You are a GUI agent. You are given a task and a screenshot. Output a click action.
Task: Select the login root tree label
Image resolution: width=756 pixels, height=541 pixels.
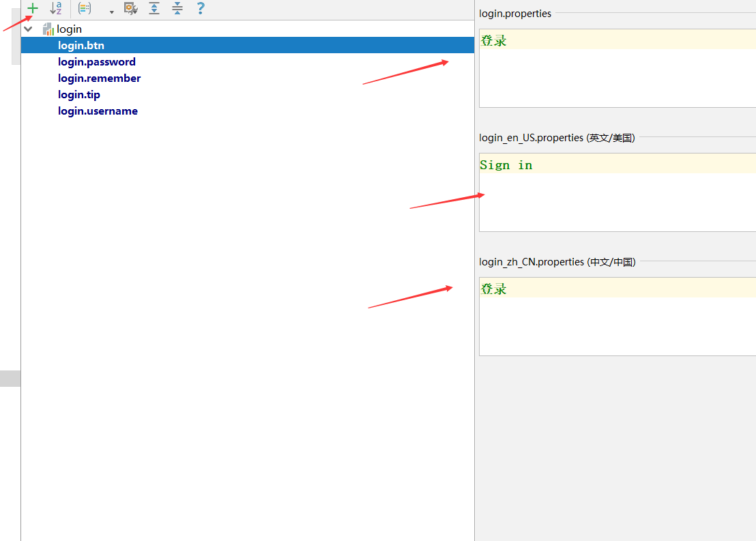pos(69,29)
